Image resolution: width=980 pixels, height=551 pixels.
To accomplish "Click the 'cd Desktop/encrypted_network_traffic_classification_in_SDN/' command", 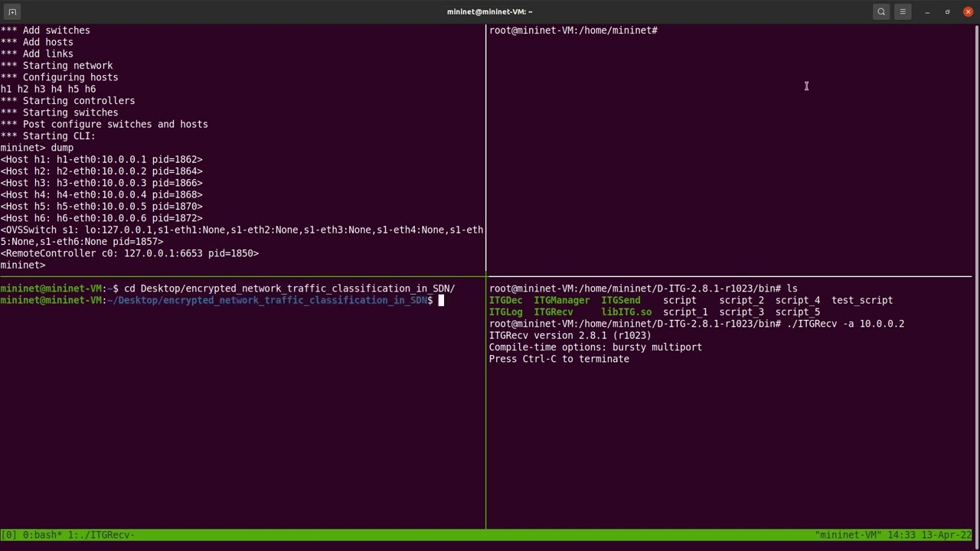I will pos(289,289).
